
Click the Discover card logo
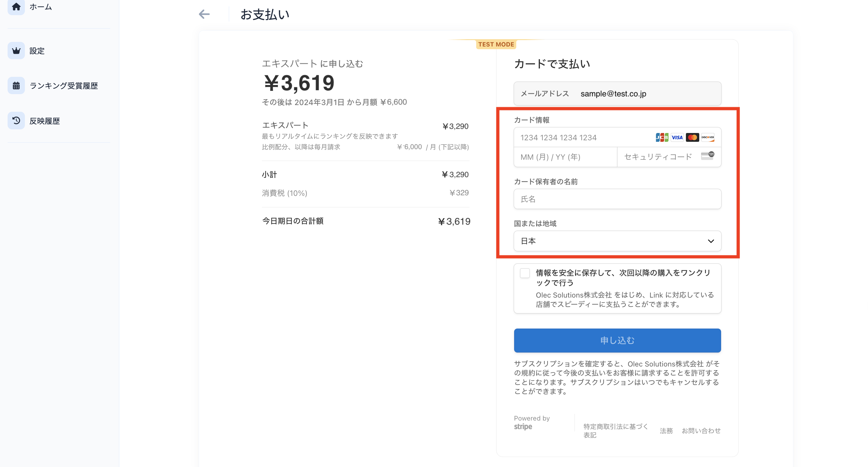click(708, 137)
